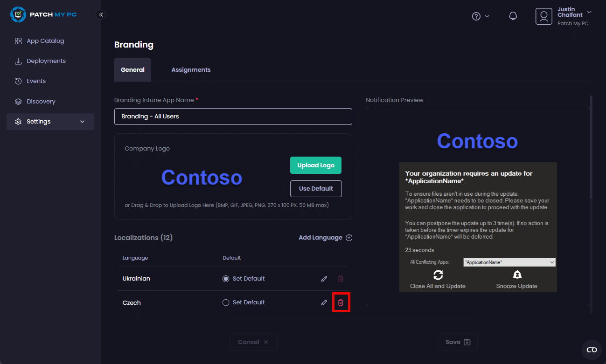Click the Upload Logo button
The image size is (606, 364).
click(x=316, y=165)
